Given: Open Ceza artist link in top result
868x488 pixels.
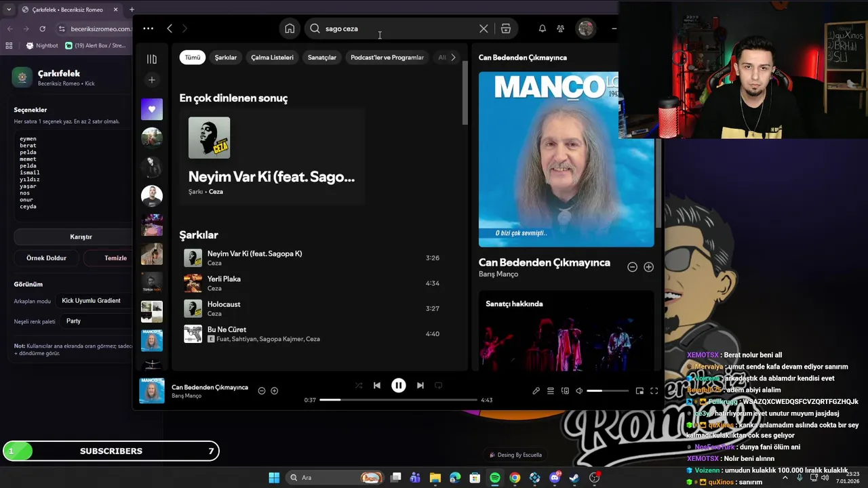Looking at the screenshot, I should click(x=216, y=192).
